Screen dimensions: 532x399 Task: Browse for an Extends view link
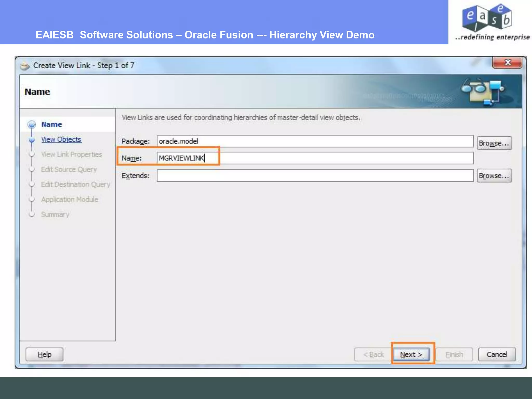click(x=494, y=176)
